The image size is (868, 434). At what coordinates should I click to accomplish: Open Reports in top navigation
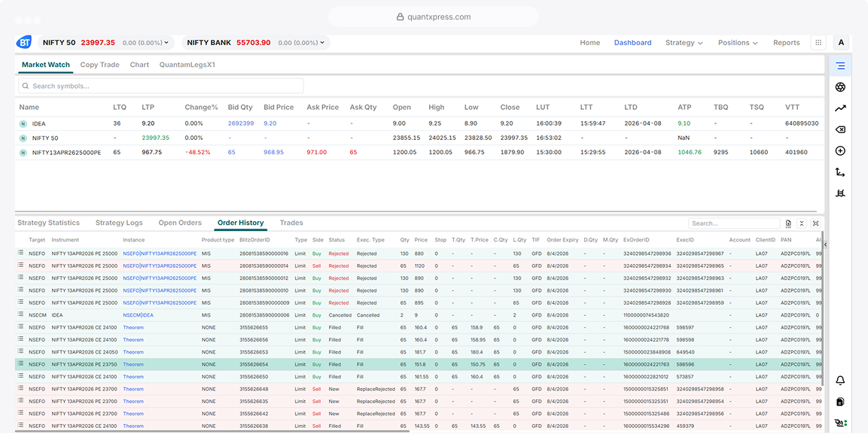point(786,43)
